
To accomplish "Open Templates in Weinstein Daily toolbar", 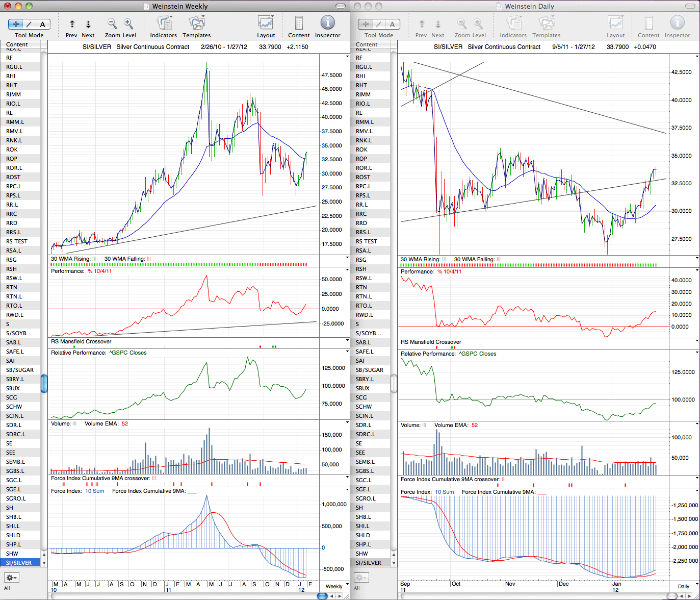I will click(x=547, y=23).
